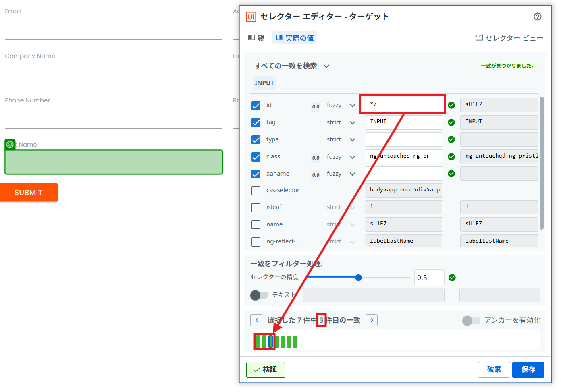Viewport: 561px width, 392px height.
Task: Check the name attribute checkbox
Action: point(256,225)
